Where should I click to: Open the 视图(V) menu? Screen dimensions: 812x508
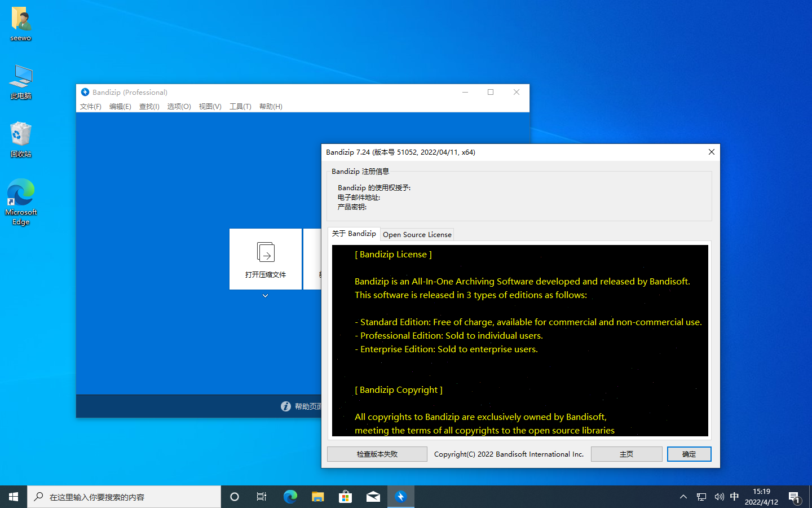tap(210, 106)
